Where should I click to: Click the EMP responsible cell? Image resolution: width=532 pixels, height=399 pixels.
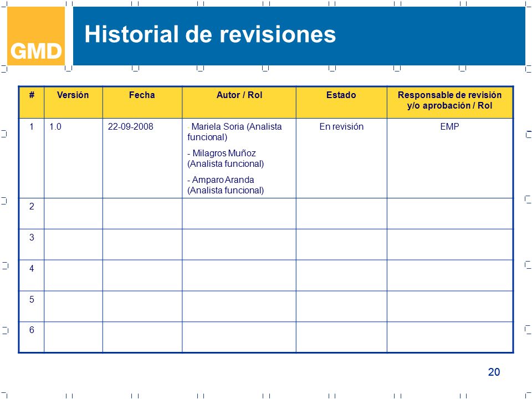tap(450, 158)
